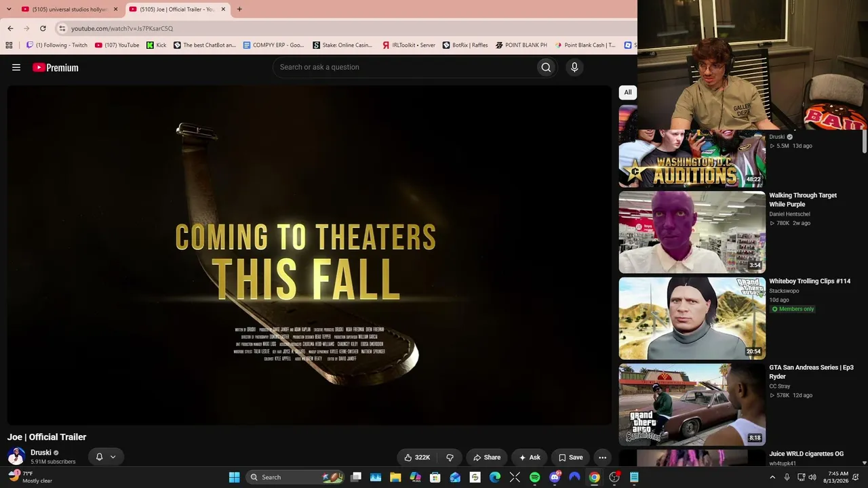Screen dimensions: 868x488
Task: Switch to Chrome in the taskbar
Action: (594, 477)
